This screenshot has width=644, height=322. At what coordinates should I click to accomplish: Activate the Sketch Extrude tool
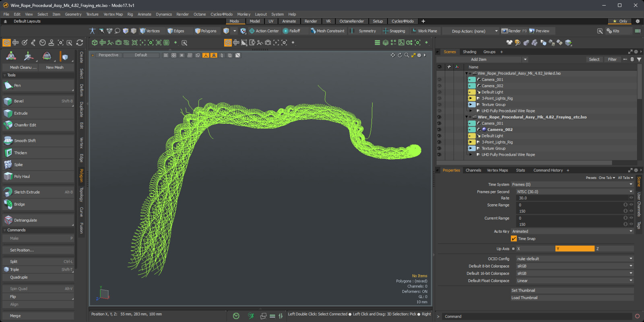point(38,192)
